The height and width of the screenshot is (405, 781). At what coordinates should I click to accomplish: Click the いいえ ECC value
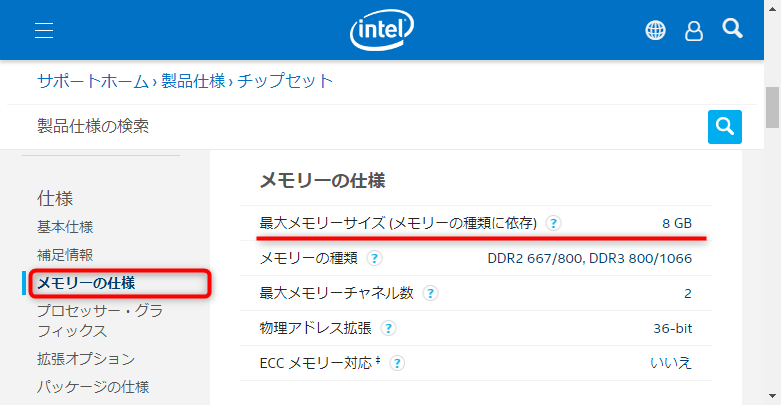pos(671,363)
